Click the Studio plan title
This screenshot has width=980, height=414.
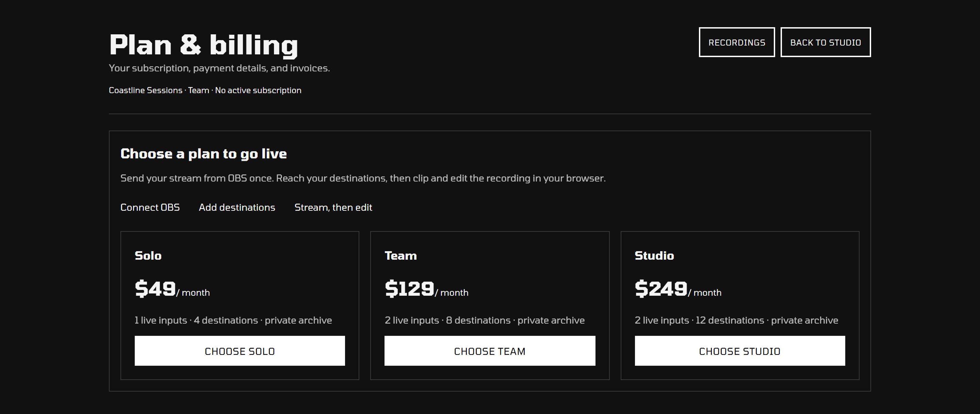pos(654,256)
